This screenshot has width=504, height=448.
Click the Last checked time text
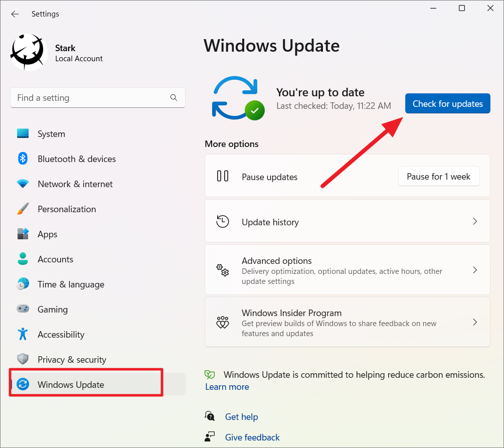click(x=333, y=106)
